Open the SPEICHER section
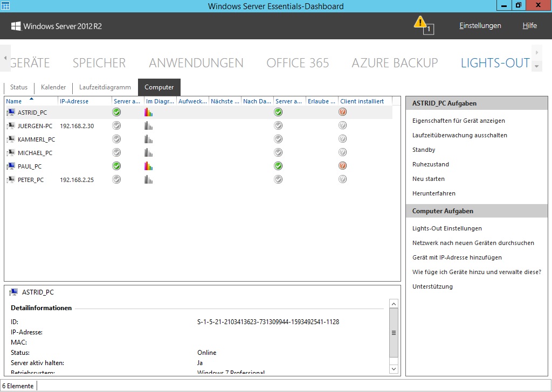552x392 pixels. [x=99, y=63]
